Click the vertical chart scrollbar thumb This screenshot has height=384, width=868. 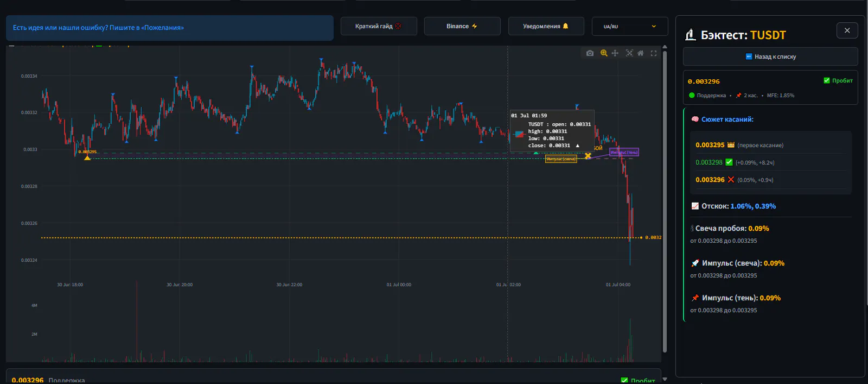point(665,201)
